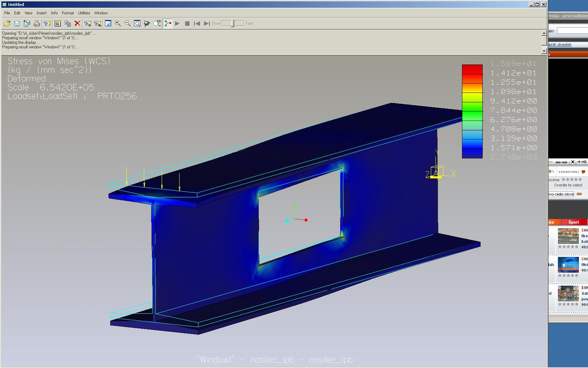
Task: Start the animation with the play button
Action: click(x=177, y=23)
